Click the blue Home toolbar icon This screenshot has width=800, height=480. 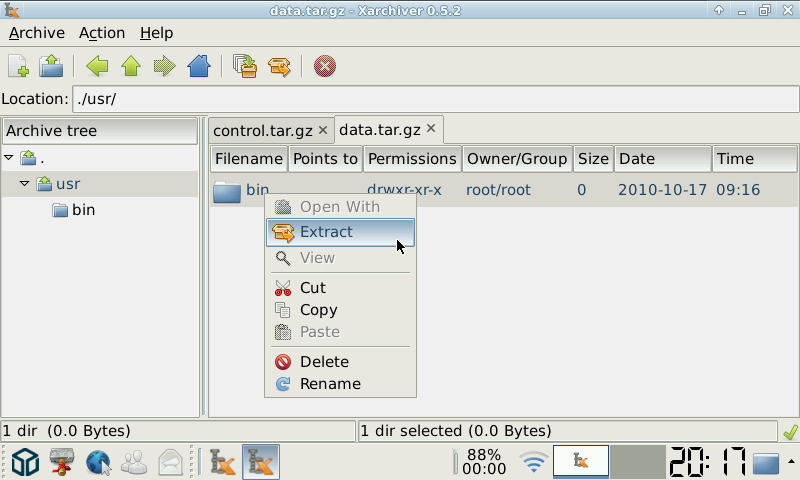(x=199, y=66)
